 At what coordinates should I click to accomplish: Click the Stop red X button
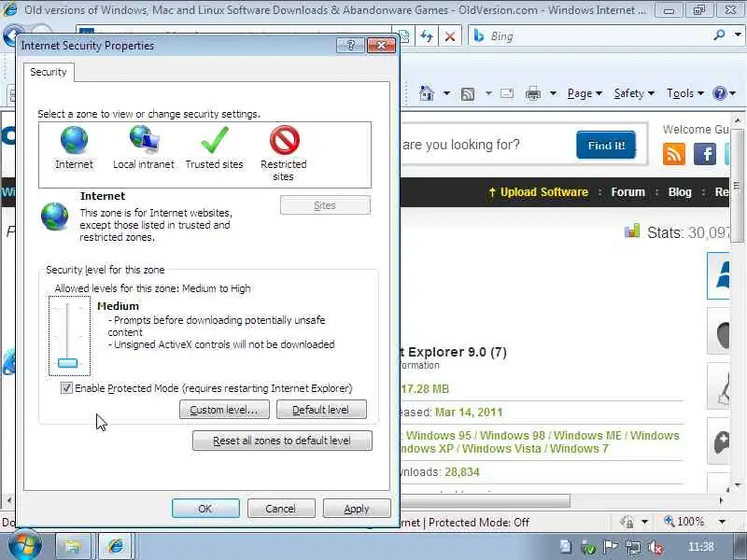(x=450, y=36)
